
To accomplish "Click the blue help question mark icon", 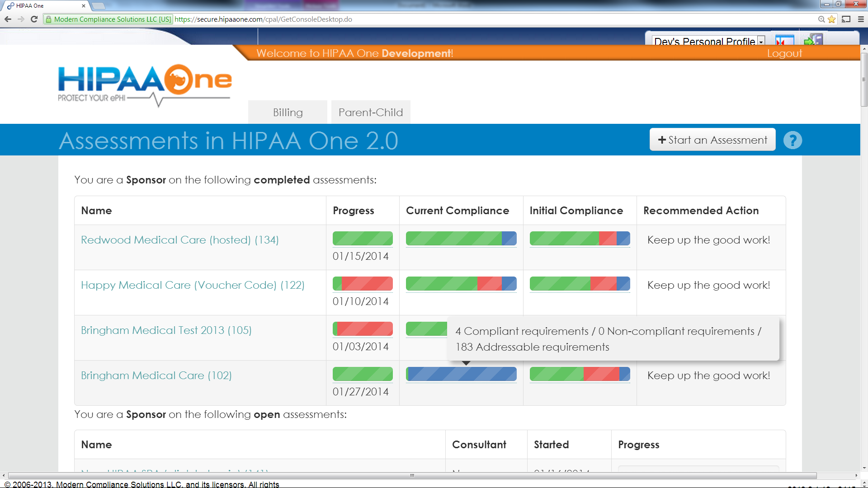I will pos(793,140).
